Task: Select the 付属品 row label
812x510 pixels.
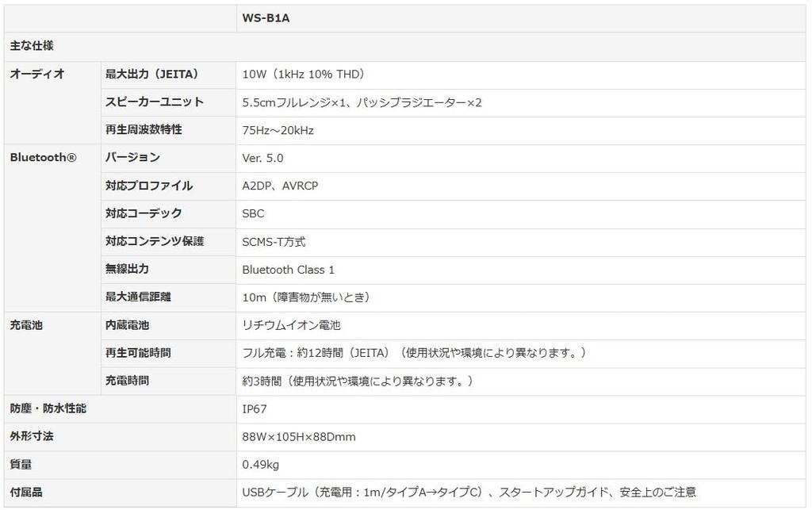Action: click(x=26, y=493)
